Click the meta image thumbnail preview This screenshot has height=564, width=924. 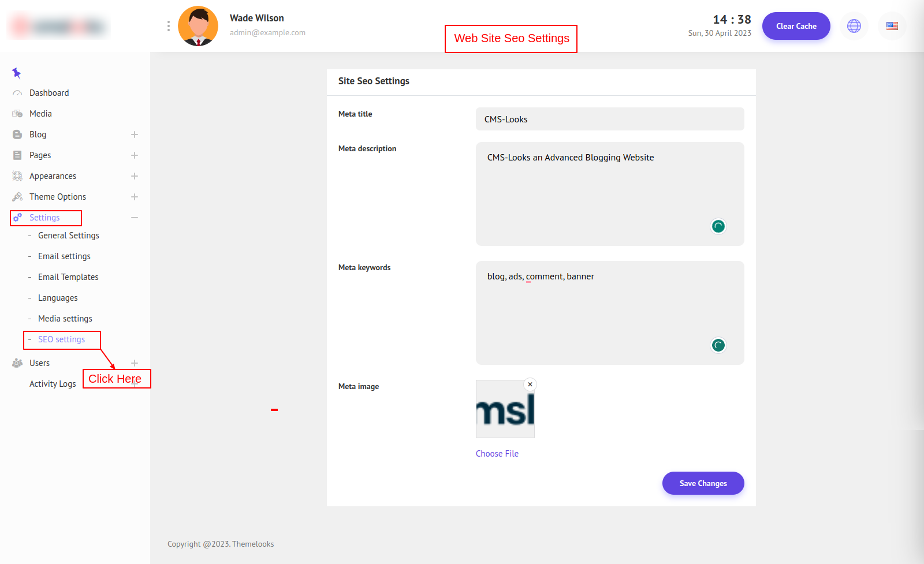coord(505,410)
